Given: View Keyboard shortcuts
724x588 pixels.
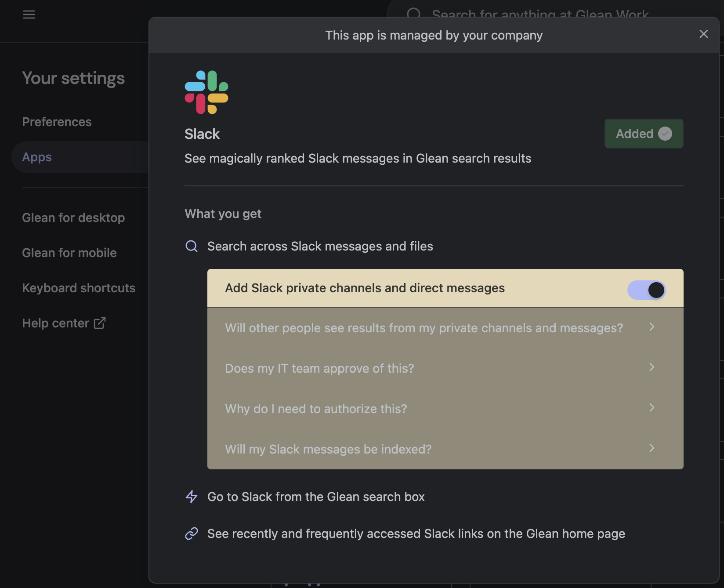Looking at the screenshot, I should pyautogui.click(x=79, y=288).
